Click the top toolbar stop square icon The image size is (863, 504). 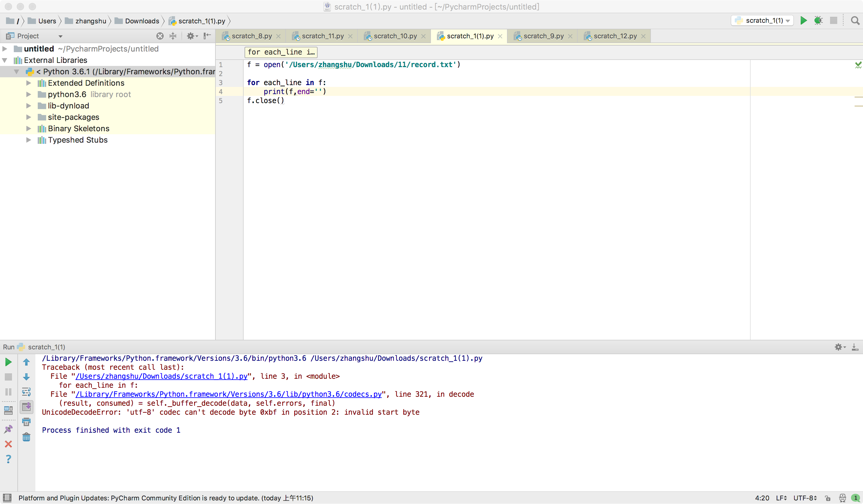tap(834, 21)
